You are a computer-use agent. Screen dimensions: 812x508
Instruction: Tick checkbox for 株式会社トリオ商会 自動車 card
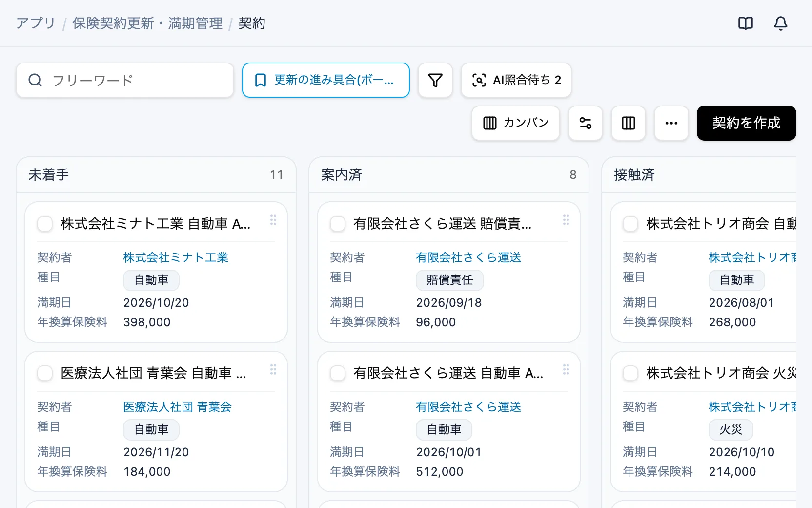coord(630,224)
